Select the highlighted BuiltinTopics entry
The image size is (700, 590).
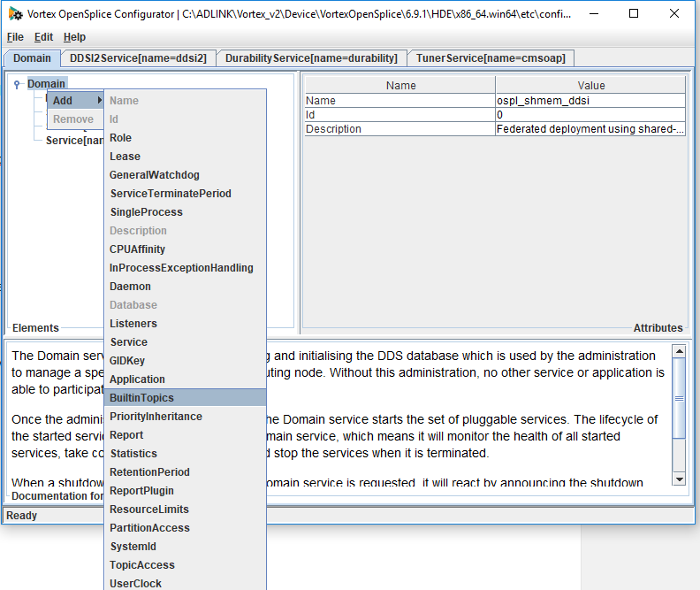pos(186,397)
